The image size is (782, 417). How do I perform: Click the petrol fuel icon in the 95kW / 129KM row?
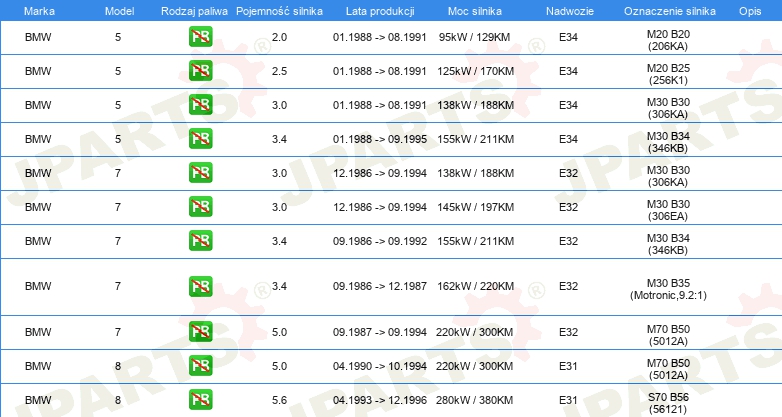[200, 37]
